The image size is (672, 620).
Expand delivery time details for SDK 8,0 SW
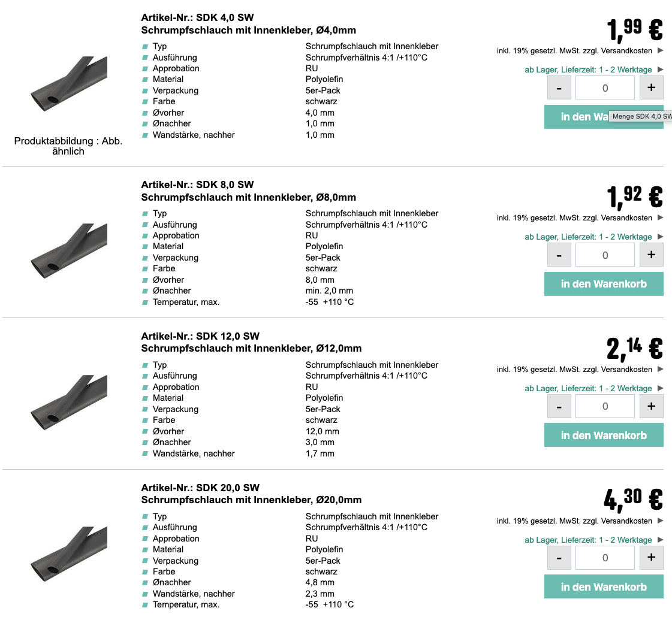pos(660,237)
